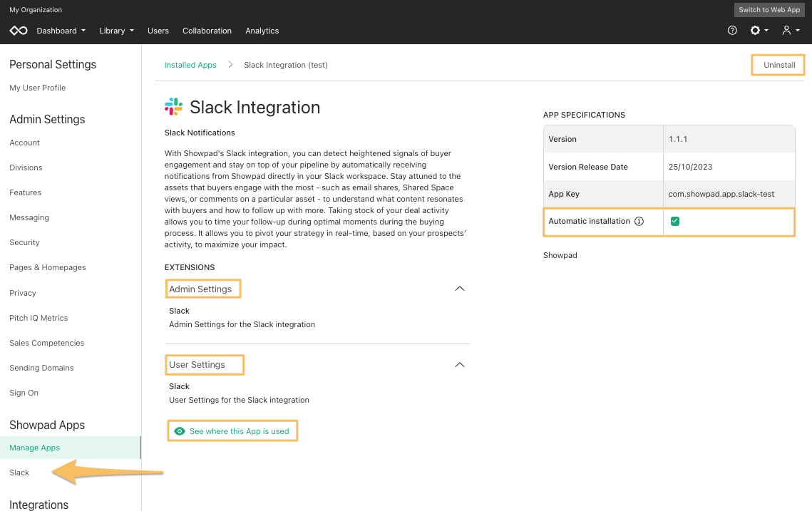Open Divisions admin settings

[x=26, y=167]
